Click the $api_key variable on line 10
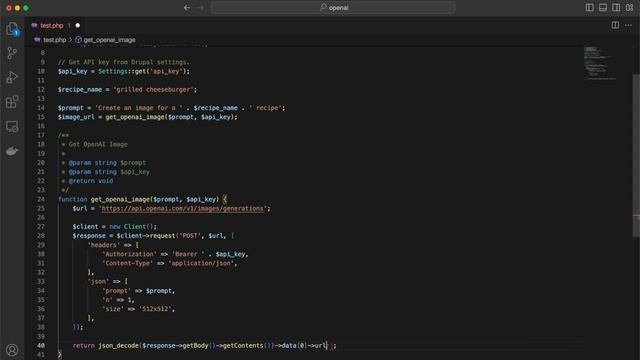640x360 pixels. click(x=72, y=71)
